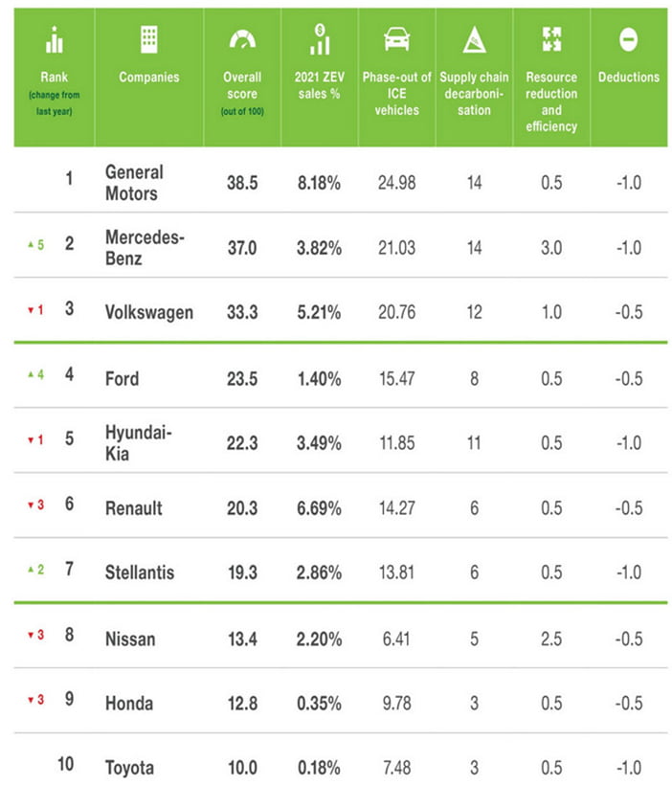Click the ZEV sales dollar chart icon

coord(320,39)
